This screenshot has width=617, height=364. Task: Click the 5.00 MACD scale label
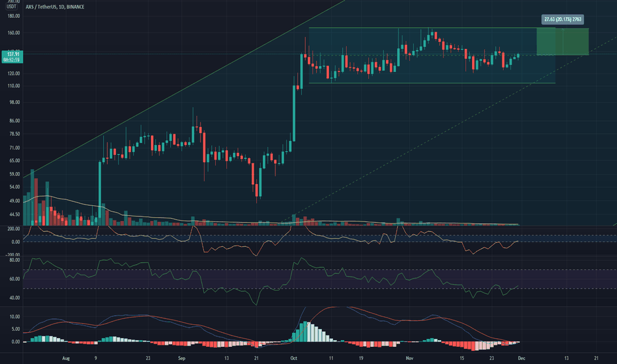pos(16,330)
